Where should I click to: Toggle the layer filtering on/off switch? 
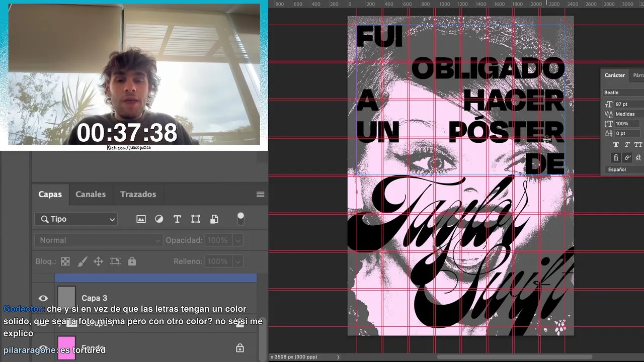click(240, 219)
